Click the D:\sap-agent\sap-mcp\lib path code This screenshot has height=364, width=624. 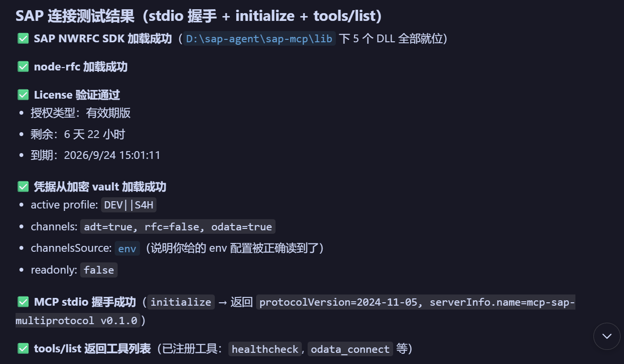(259, 39)
